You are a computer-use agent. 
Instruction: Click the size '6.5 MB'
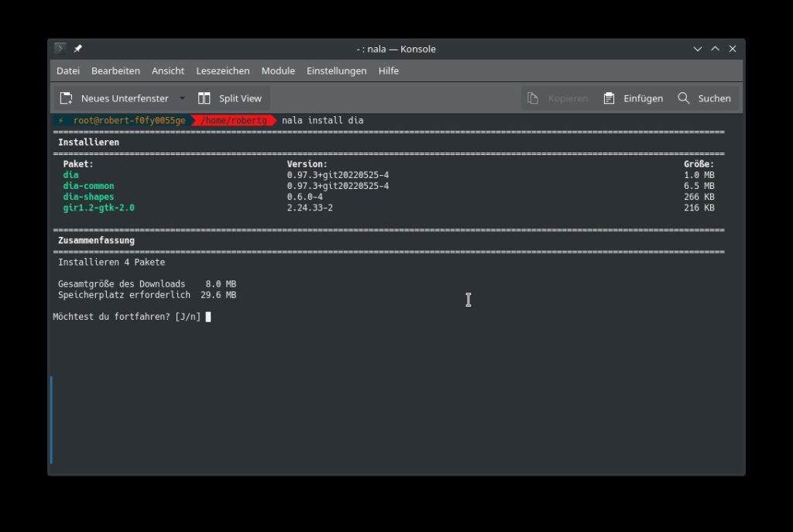699,186
